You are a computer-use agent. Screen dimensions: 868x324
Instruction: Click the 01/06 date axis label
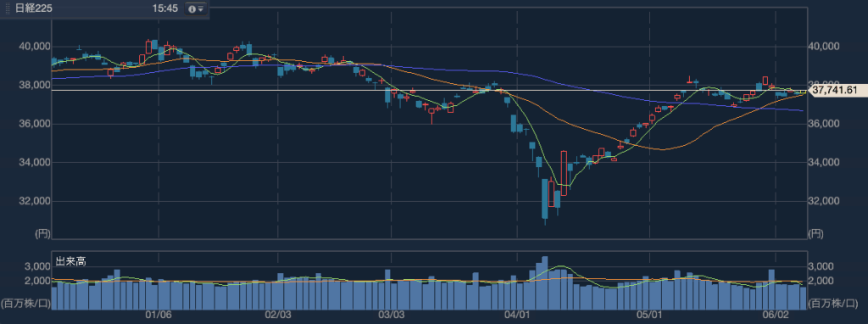(158, 316)
